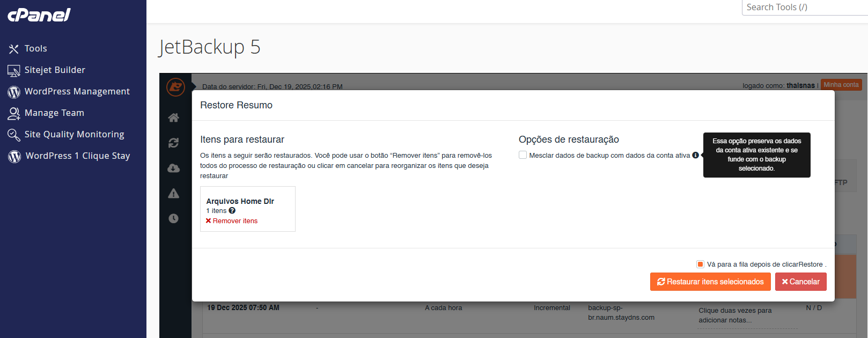The image size is (868, 338).
Task: Click Remover itens link
Action: pos(235,221)
